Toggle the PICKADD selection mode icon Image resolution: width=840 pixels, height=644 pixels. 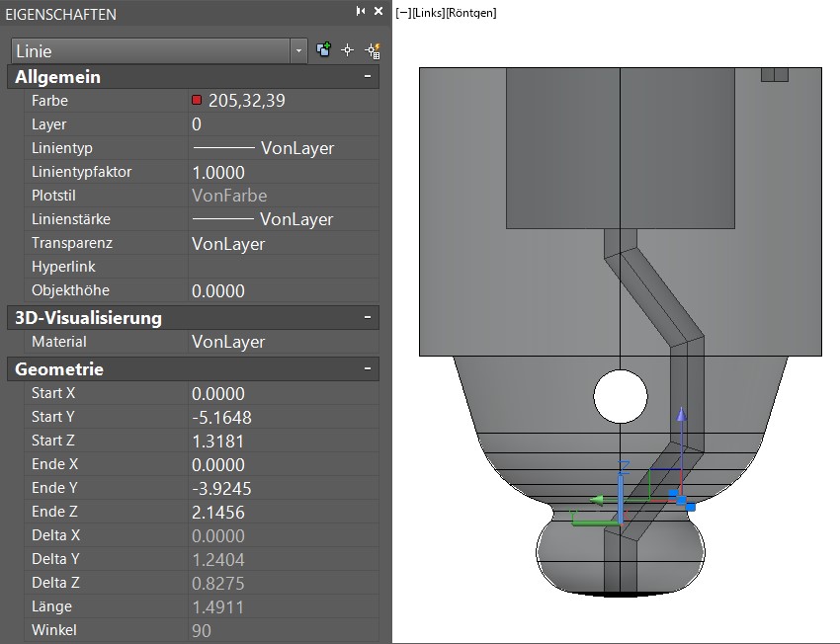pyautogui.click(x=323, y=50)
